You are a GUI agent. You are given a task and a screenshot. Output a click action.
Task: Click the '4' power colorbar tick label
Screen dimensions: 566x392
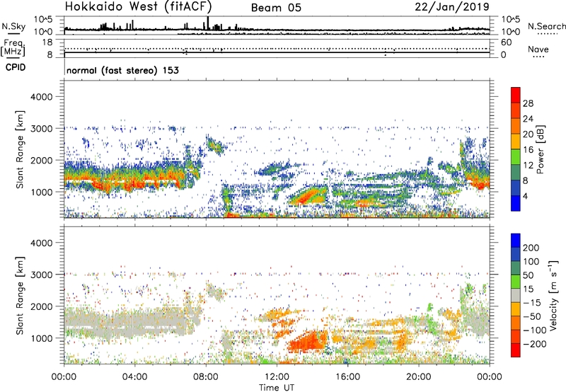click(525, 197)
